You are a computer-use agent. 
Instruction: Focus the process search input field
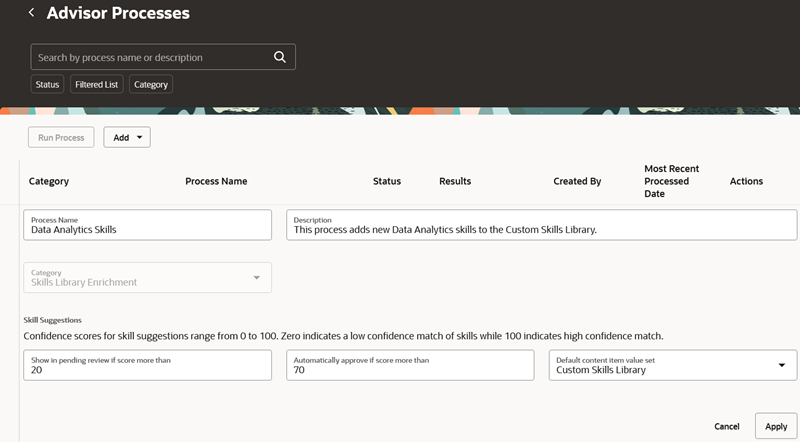[150, 57]
